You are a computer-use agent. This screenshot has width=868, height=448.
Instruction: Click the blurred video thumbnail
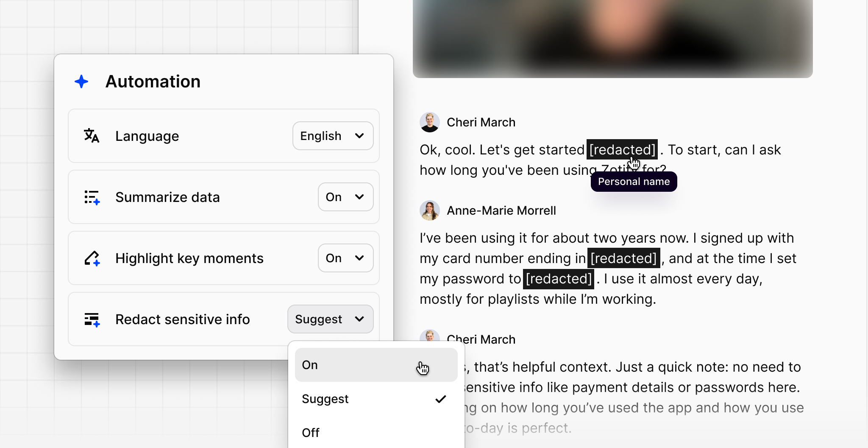(x=612, y=38)
